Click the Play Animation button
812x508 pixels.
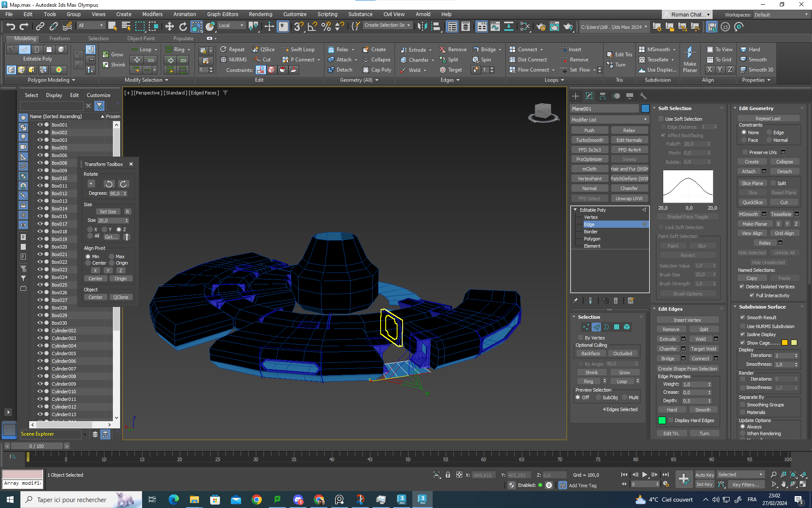tap(645, 475)
